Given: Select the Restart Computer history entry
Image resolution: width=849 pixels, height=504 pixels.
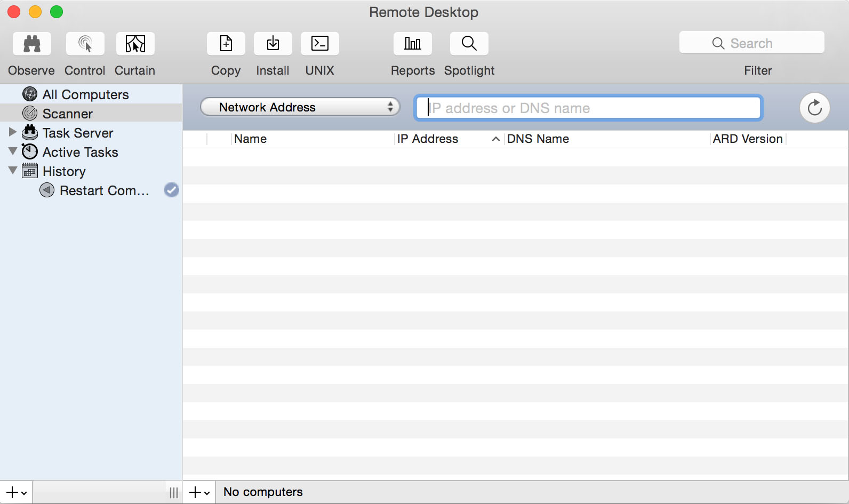Looking at the screenshot, I should 104,190.
